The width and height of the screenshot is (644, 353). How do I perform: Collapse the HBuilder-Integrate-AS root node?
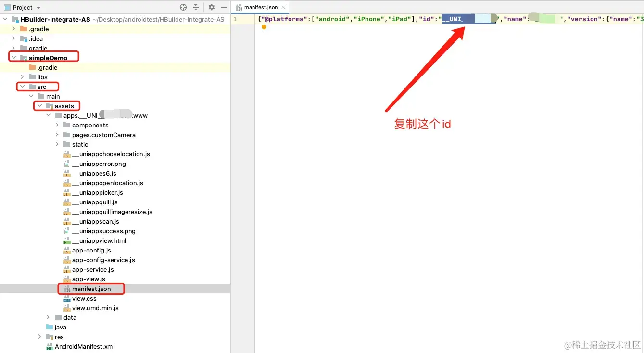click(5, 19)
